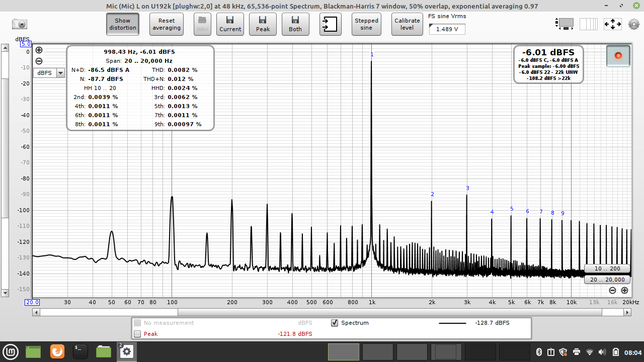Click harmonic marker 2 label
This screenshot has width=644, height=362.
[432, 194]
